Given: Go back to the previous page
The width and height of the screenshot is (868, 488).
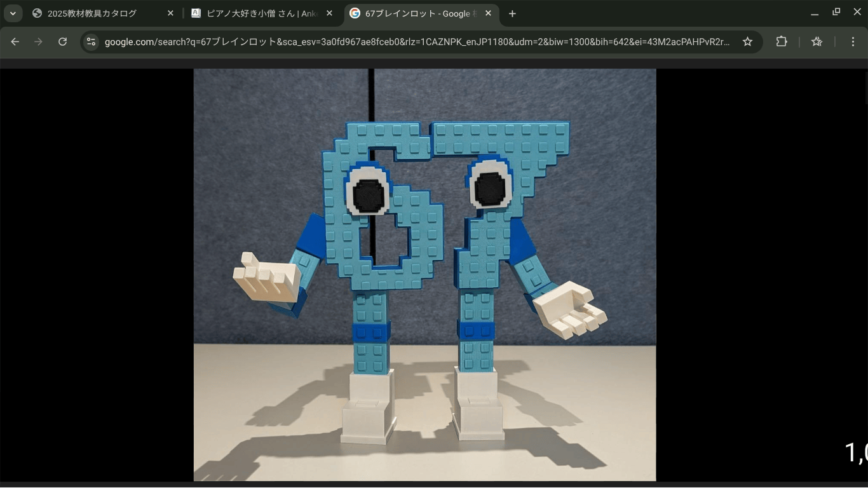Looking at the screenshot, I should pyautogui.click(x=15, y=42).
